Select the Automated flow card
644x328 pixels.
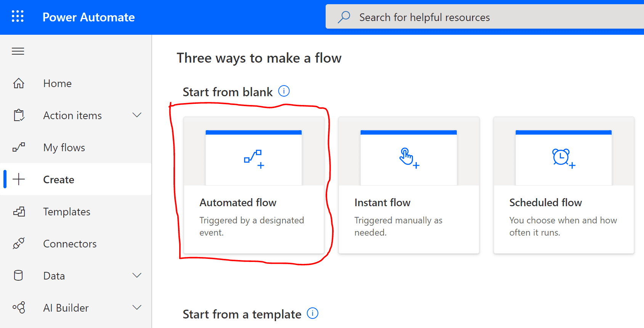point(254,185)
